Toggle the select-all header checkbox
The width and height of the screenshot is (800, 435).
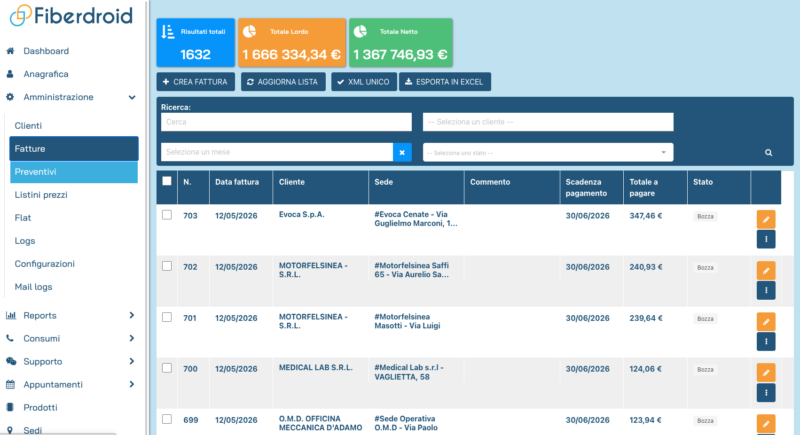click(x=167, y=181)
